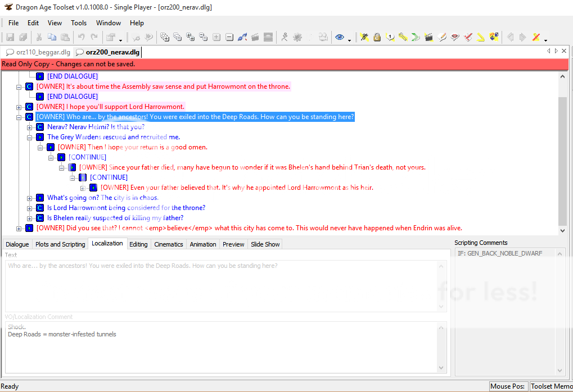
Task: Click the padlock icon in toolbar
Action: tap(377, 38)
